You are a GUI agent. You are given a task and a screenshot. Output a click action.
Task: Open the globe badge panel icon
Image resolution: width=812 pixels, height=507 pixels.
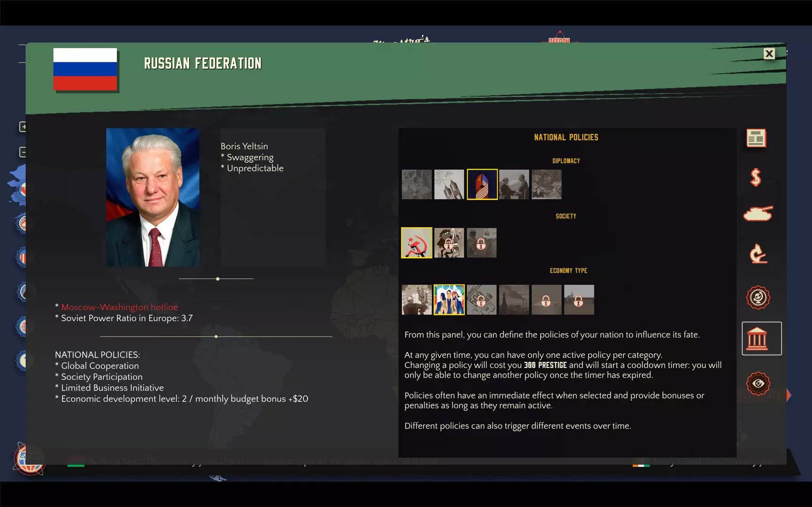758,297
